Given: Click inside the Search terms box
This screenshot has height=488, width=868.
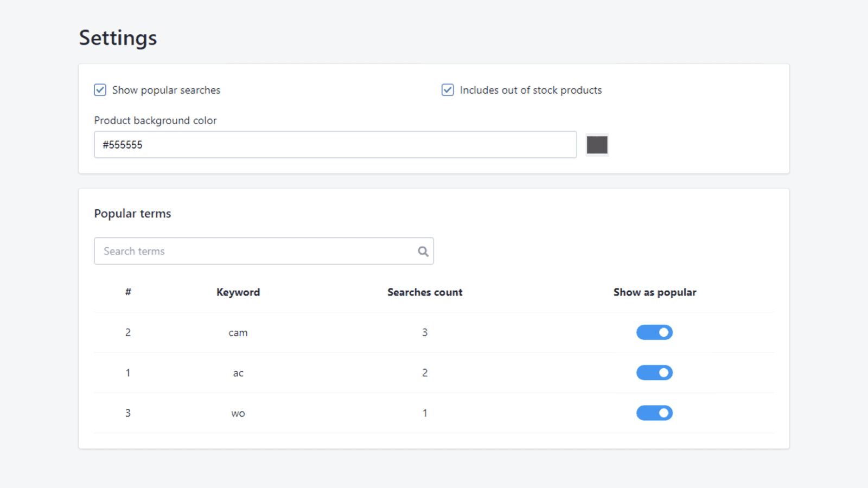Looking at the screenshot, I should [x=244, y=251].
